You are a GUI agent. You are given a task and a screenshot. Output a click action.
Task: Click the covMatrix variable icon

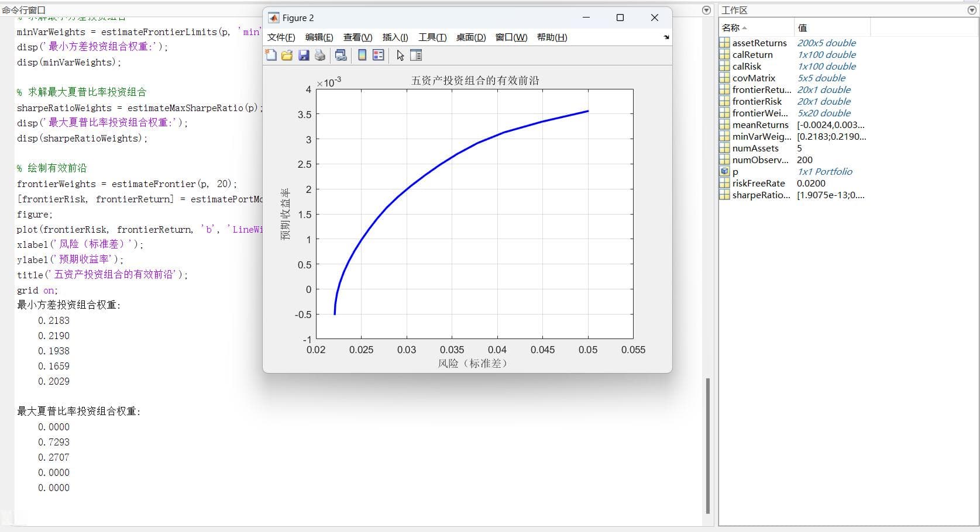click(724, 78)
